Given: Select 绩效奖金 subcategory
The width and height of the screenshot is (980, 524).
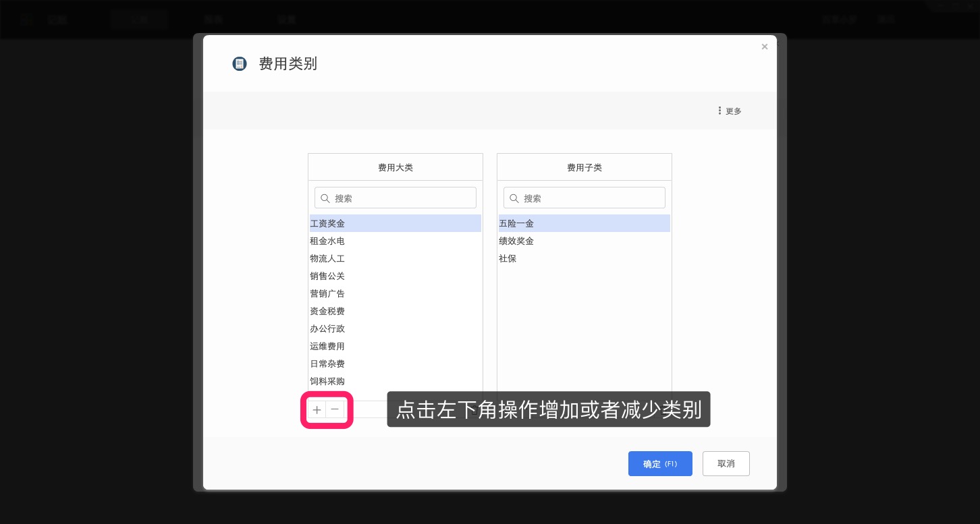Looking at the screenshot, I should tap(584, 241).
